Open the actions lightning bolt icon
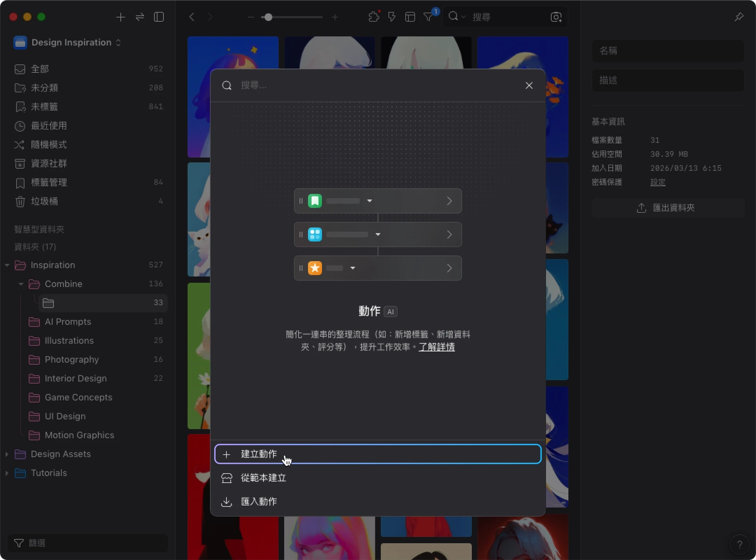Image resolution: width=756 pixels, height=560 pixels. 392,17
